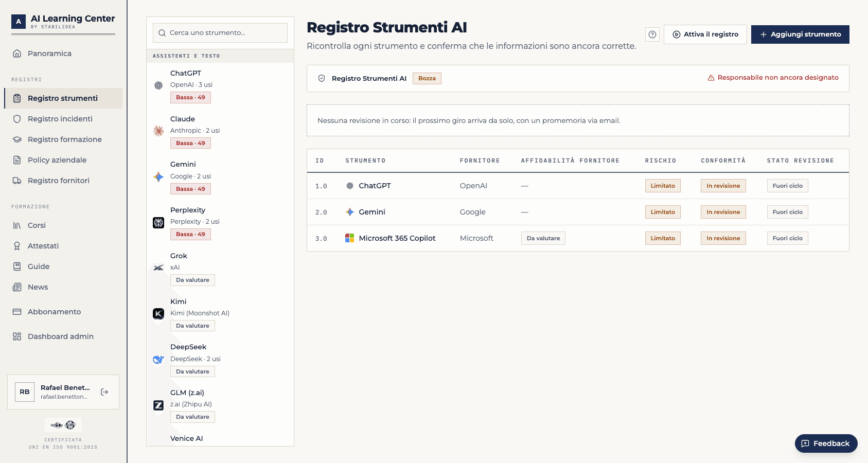Open the ChatGPT row in the table
The height and width of the screenshot is (463, 868).
point(578,186)
